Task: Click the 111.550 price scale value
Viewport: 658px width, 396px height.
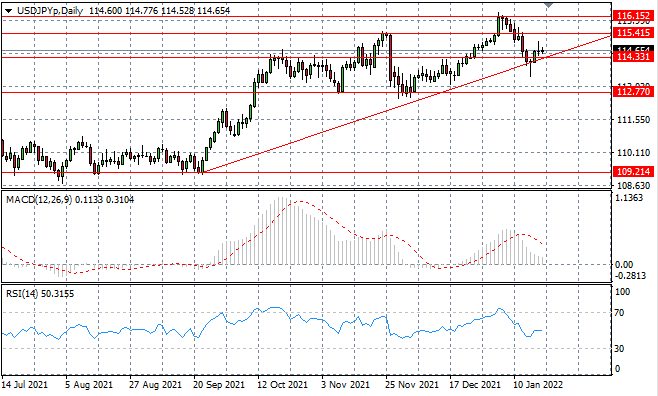Action: click(x=633, y=120)
